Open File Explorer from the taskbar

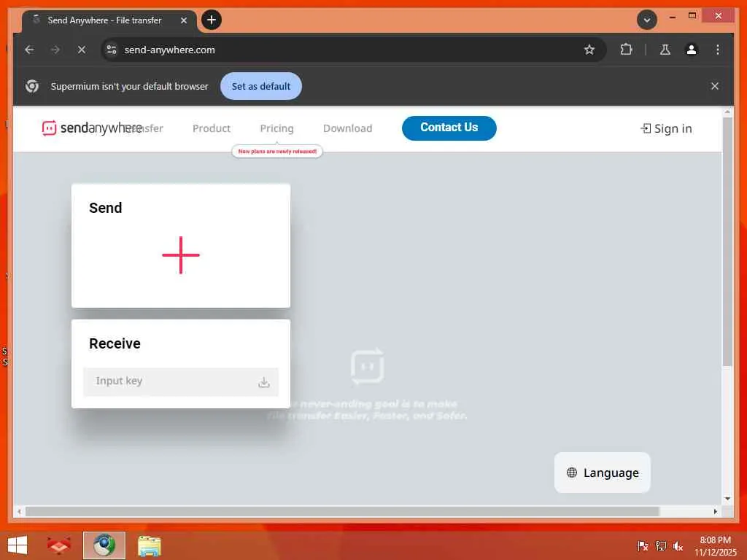click(x=149, y=545)
